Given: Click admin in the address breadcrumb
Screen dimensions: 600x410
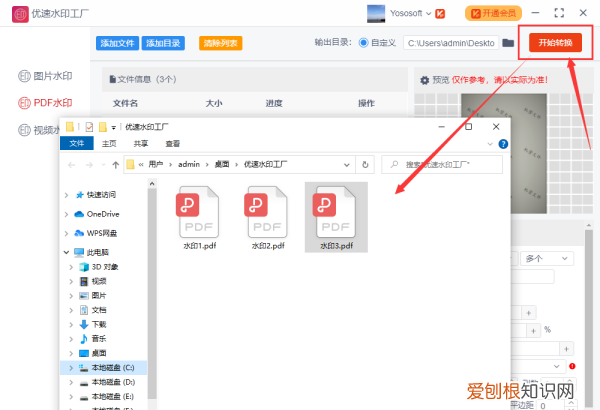Looking at the screenshot, I should [x=189, y=164].
